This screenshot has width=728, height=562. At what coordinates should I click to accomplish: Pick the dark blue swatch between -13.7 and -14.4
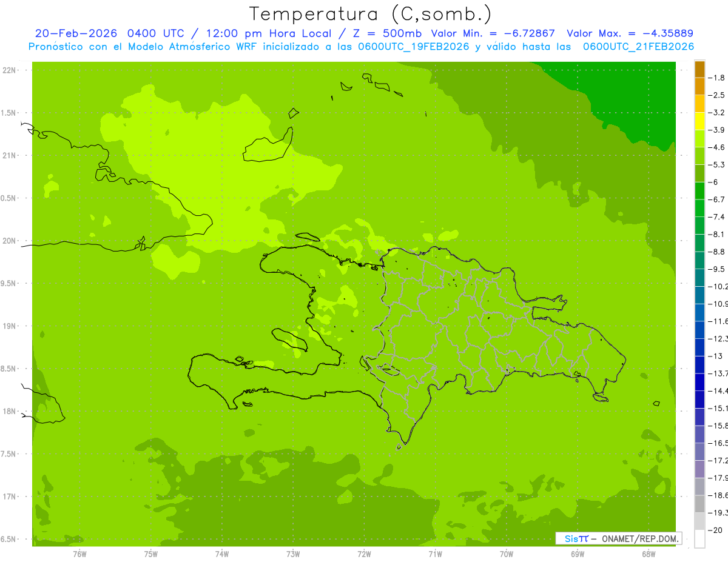[699, 383]
